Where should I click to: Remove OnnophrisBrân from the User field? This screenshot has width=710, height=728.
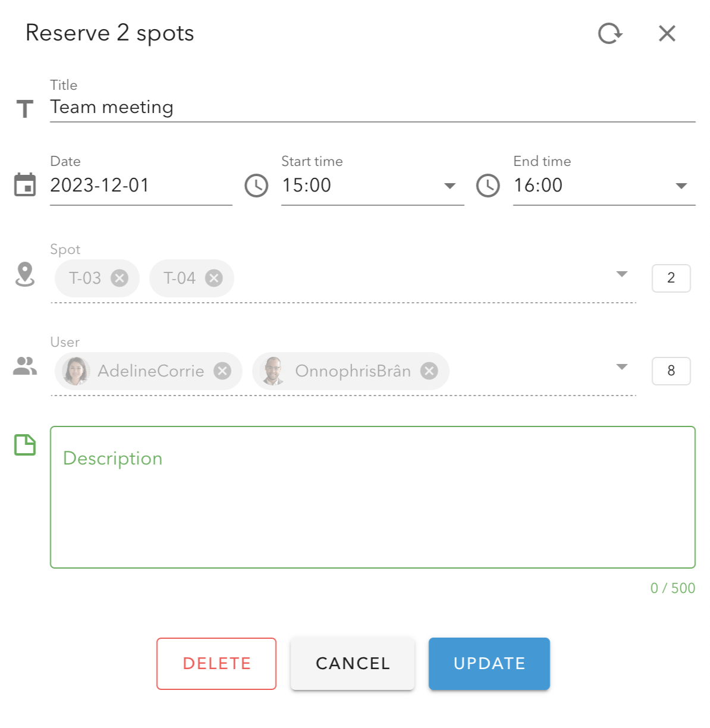(x=429, y=371)
